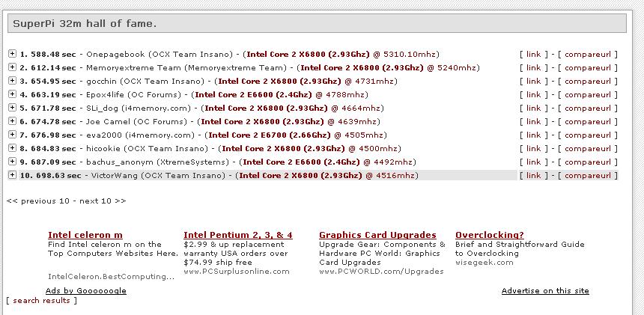Image resolution: width=644 pixels, height=315 pixels.
Task: Click compareurl for gocchin's score
Action: (588, 82)
